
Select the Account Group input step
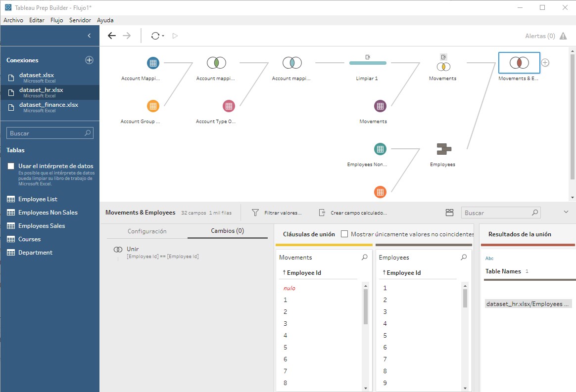click(153, 106)
